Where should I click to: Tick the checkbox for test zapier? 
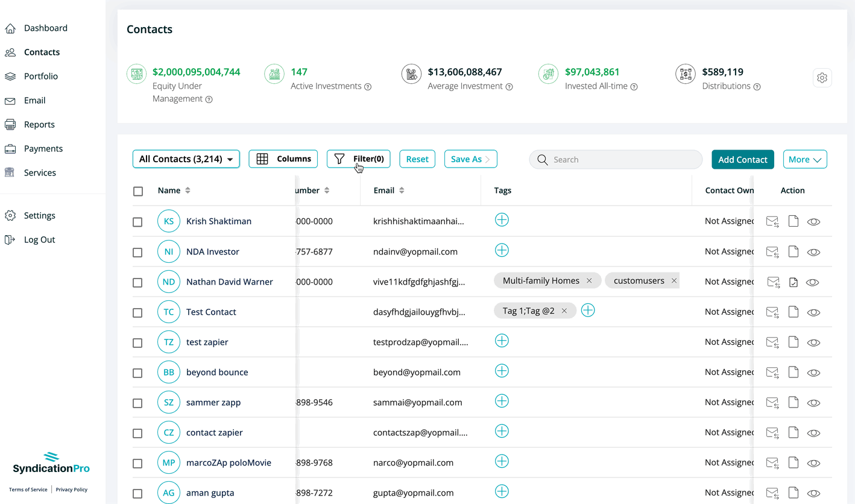coord(137,342)
